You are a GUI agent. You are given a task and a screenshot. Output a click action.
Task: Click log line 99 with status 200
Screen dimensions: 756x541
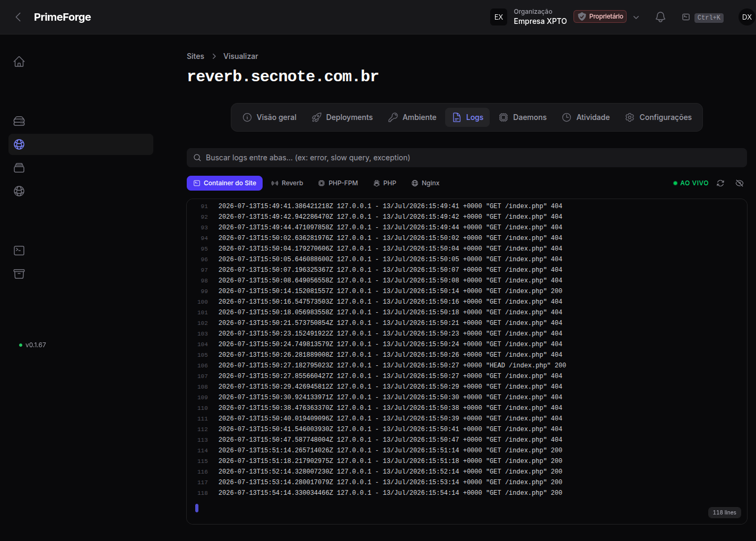tap(467, 291)
